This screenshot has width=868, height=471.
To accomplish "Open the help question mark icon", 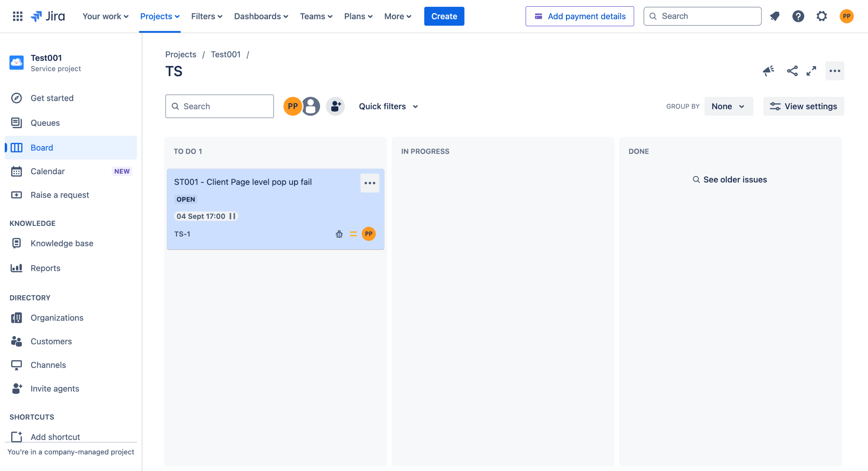I will (798, 16).
